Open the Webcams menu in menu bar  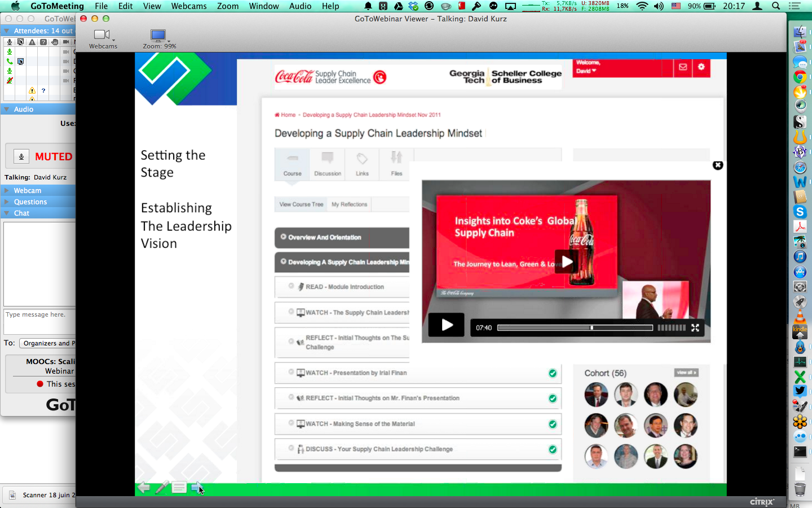coord(189,6)
